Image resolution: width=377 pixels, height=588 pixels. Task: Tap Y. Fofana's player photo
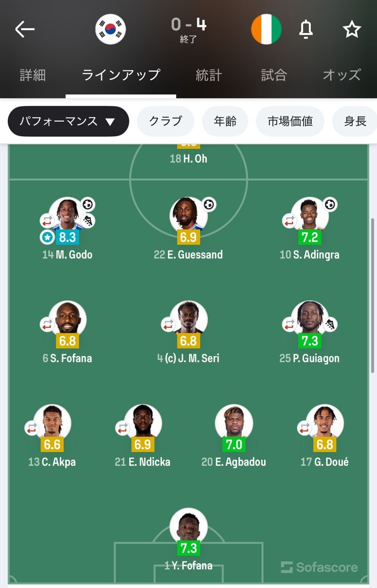click(188, 526)
